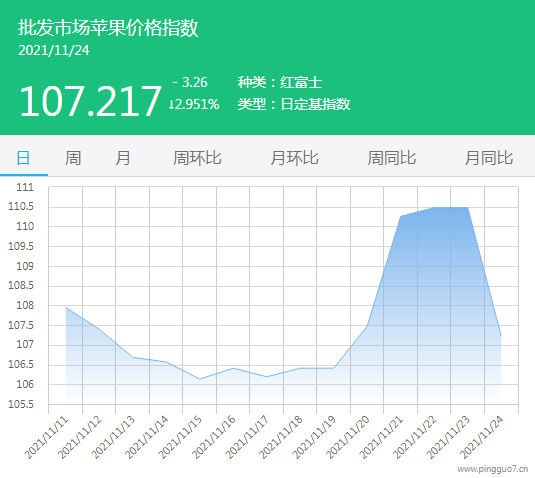The width and height of the screenshot is (535, 478).
Task: Click the down arrow beside 2.951%
Action: [x=171, y=105]
